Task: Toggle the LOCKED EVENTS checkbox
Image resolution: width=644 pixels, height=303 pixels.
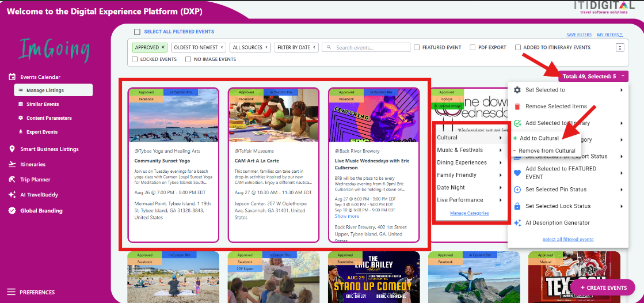Action: pyautogui.click(x=135, y=59)
